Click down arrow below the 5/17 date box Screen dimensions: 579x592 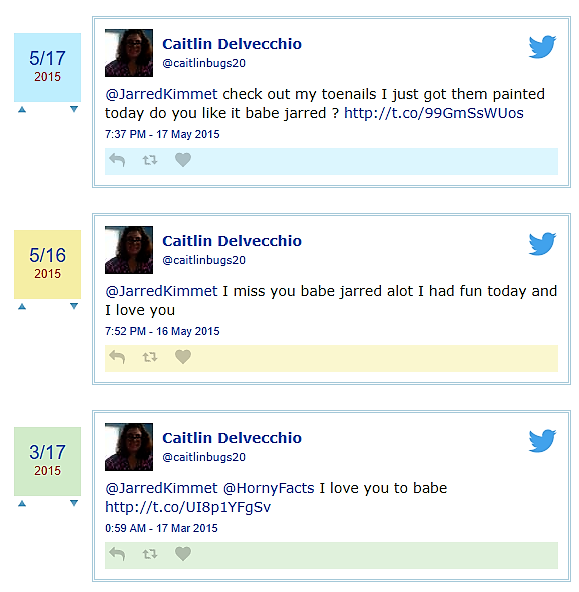74,109
